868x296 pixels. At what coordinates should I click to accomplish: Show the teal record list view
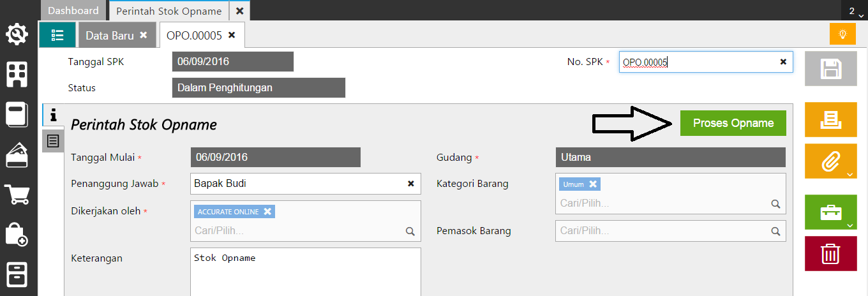pyautogui.click(x=57, y=35)
